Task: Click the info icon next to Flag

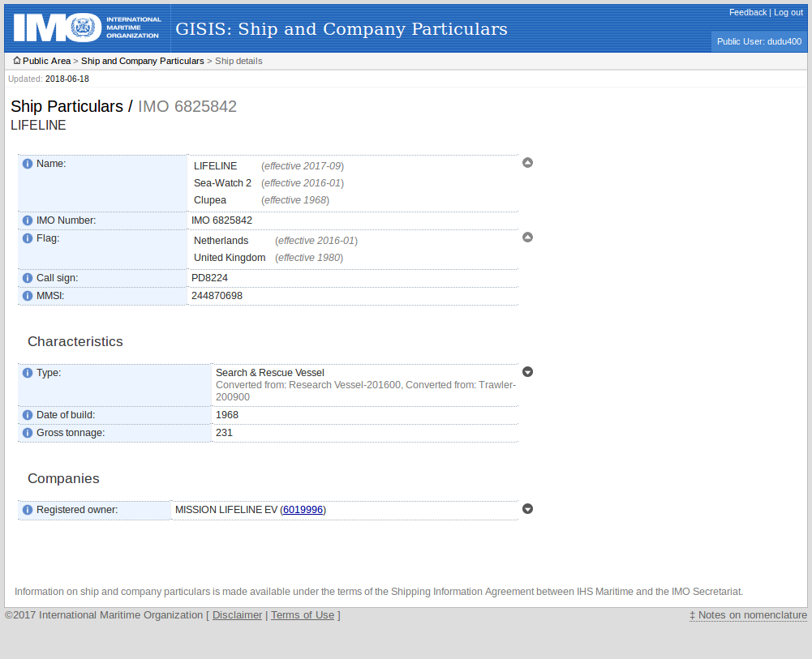Action: pyautogui.click(x=28, y=238)
